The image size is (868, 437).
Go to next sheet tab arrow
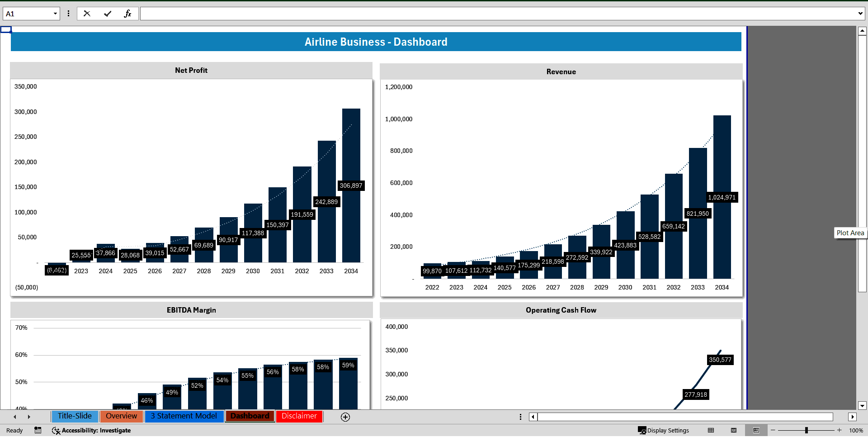[x=29, y=417]
